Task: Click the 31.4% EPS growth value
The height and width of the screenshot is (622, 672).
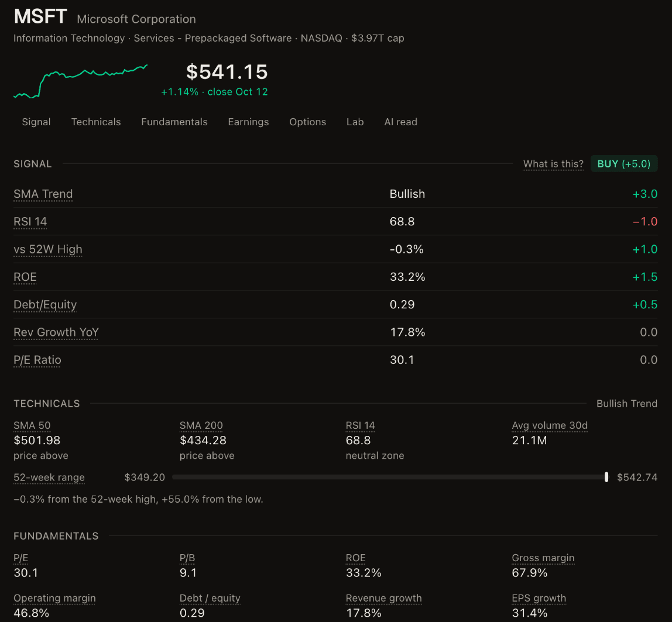Action: (x=530, y=613)
